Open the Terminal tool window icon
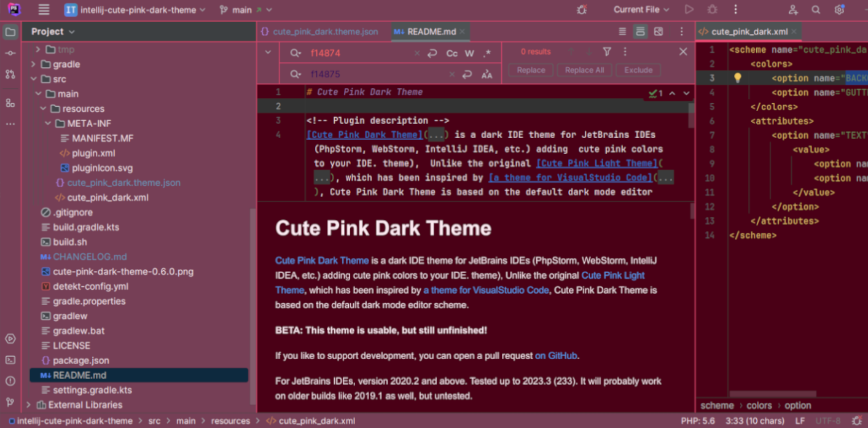Viewport: 868px width, 428px height. [x=10, y=360]
